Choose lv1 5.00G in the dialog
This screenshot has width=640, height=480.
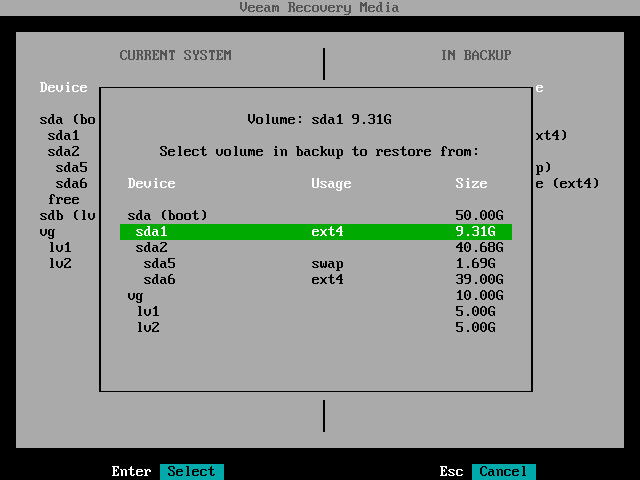point(316,311)
